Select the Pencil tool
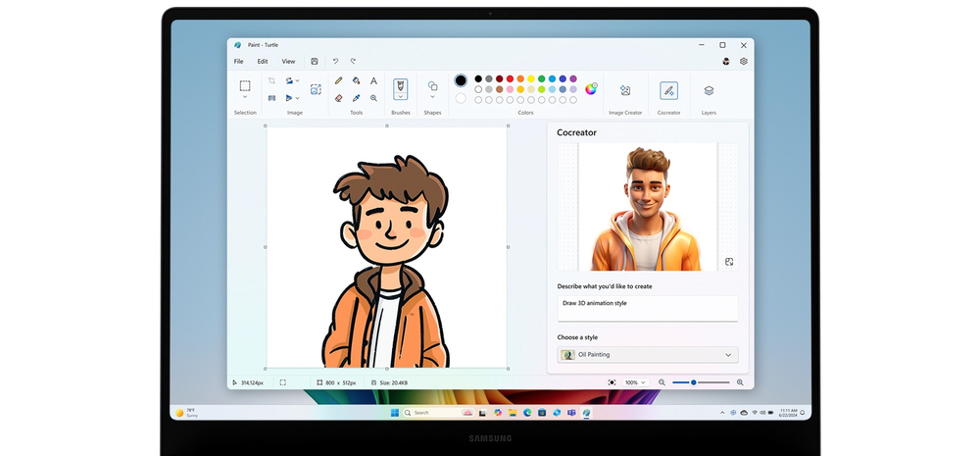980x456 pixels. pyautogui.click(x=338, y=80)
